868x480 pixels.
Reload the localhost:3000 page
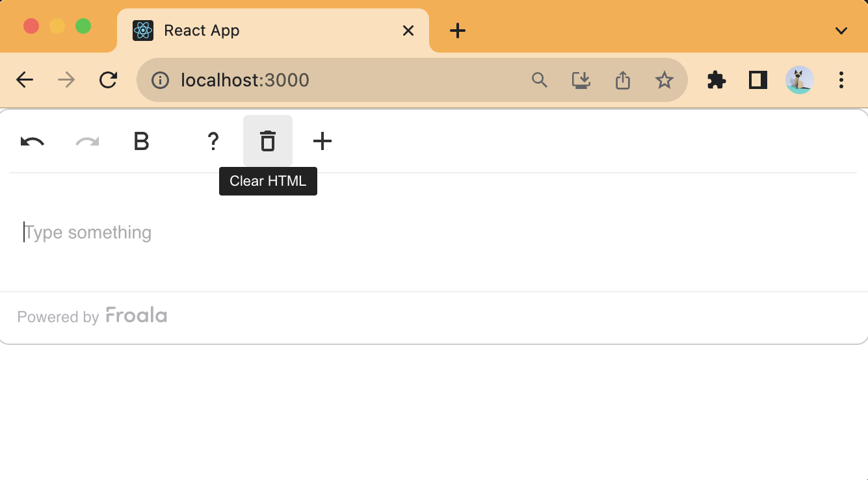108,80
